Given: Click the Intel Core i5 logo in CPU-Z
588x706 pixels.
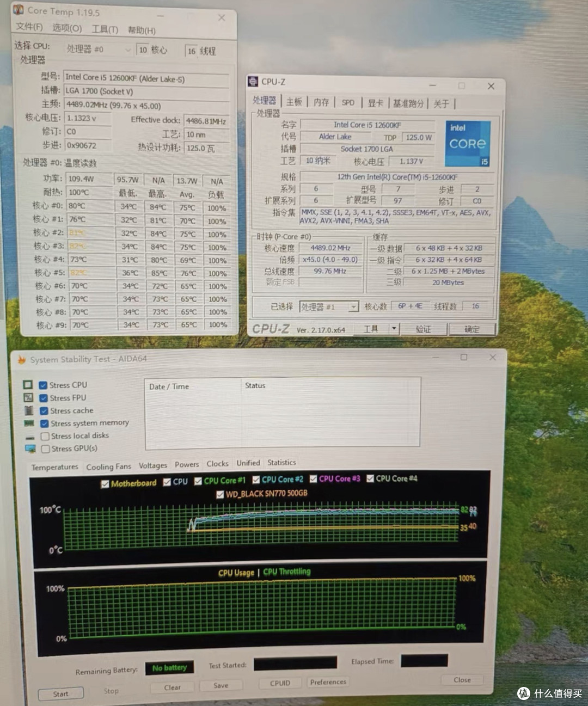Looking at the screenshot, I should pos(467,144).
